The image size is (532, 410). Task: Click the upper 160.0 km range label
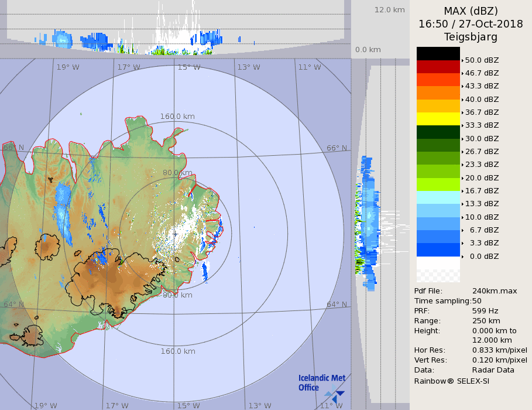coord(177,117)
